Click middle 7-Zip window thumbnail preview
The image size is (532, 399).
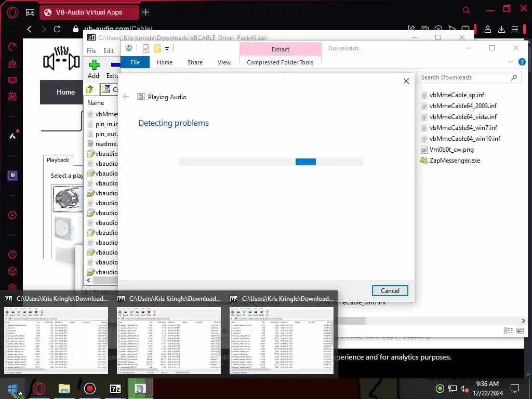[x=169, y=340]
